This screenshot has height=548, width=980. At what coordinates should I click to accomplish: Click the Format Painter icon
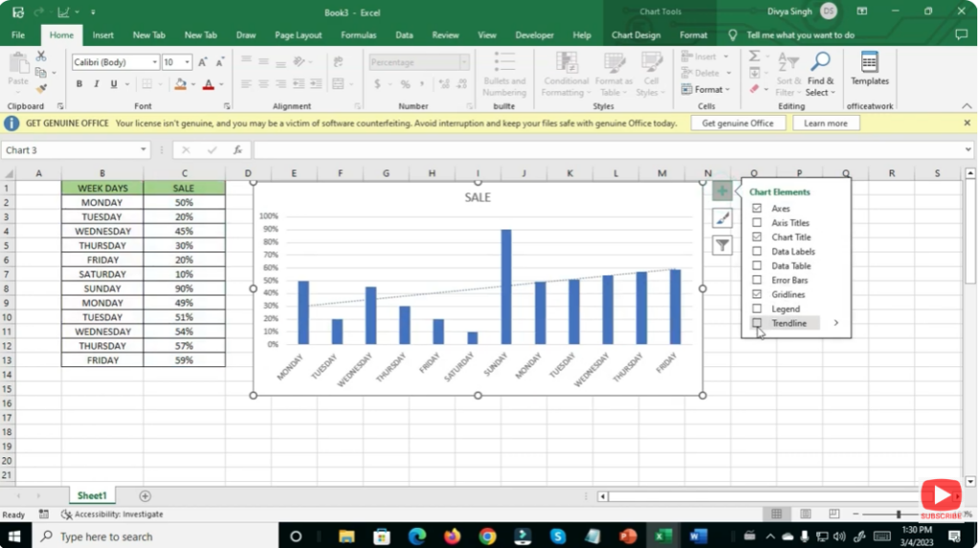[x=41, y=88]
